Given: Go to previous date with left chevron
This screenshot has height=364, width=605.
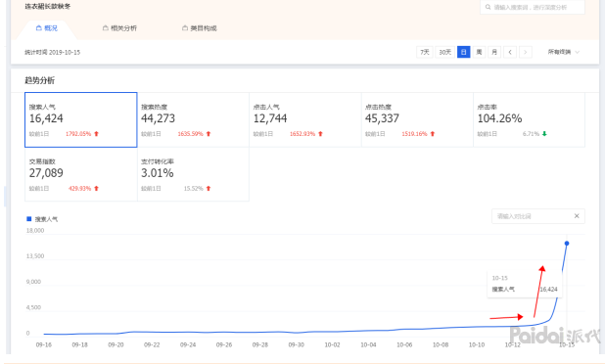Looking at the screenshot, I should pyautogui.click(x=510, y=52).
